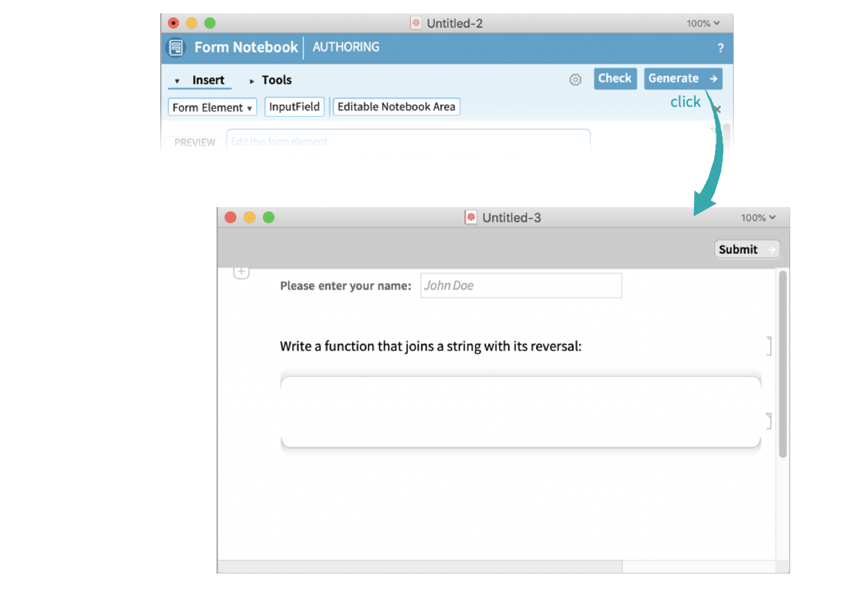
Task: Insert an Editable Notebook Area
Action: pyautogui.click(x=396, y=107)
